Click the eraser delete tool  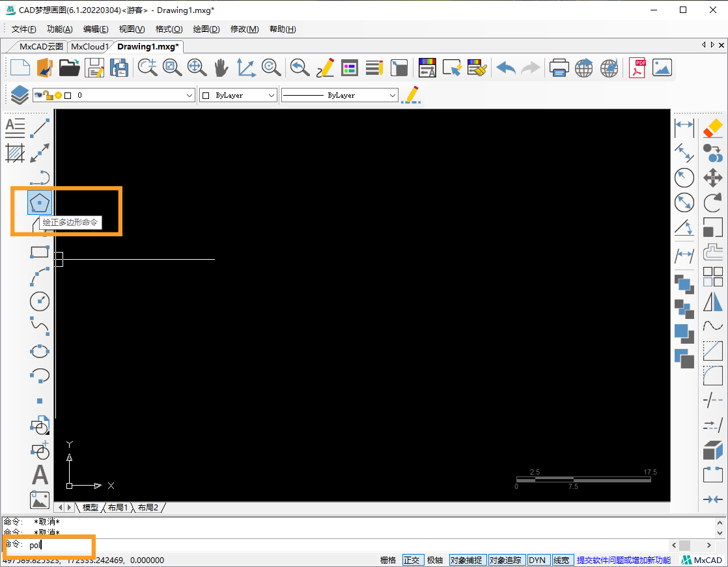[712, 128]
